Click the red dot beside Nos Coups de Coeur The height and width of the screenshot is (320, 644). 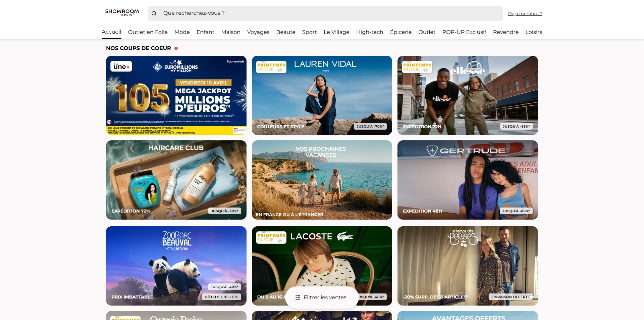pos(176,48)
